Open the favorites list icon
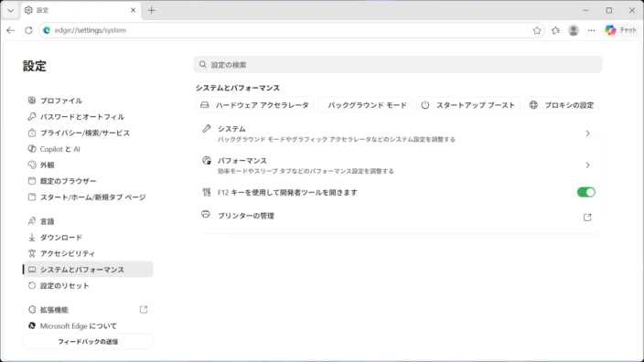 pyautogui.click(x=555, y=30)
